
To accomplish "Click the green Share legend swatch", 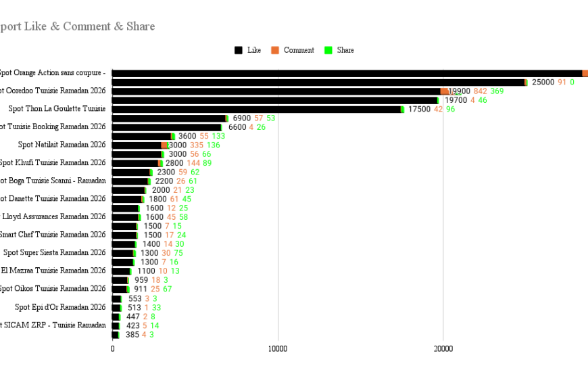I will [328, 50].
